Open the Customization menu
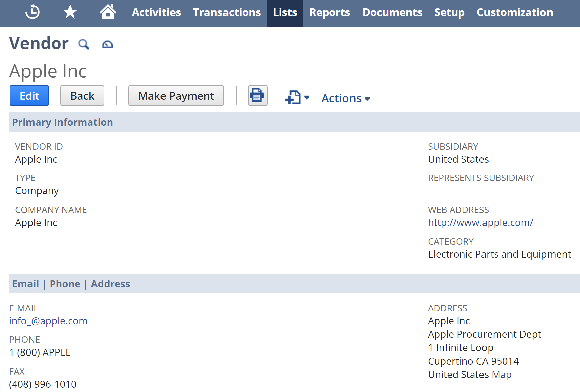Screen dimensions: 580x392 (x=515, y=12)
